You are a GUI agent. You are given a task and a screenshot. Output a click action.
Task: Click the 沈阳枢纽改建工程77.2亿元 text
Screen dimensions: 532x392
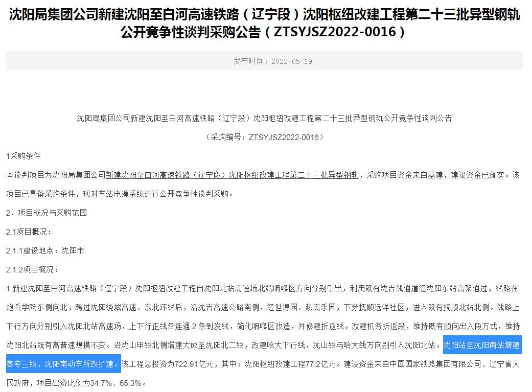291,364
